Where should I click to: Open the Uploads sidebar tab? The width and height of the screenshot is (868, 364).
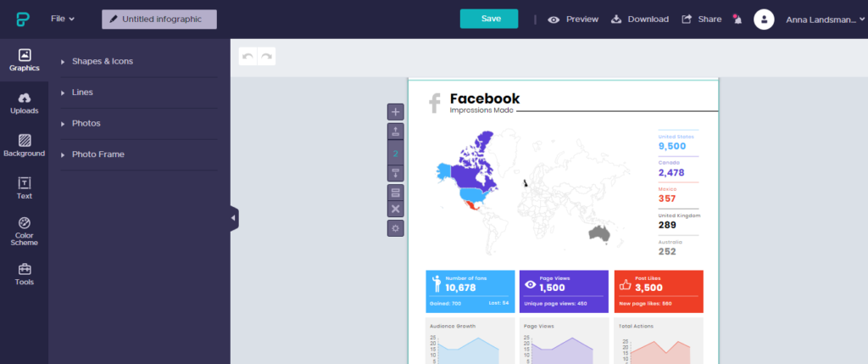click(25, 104)
